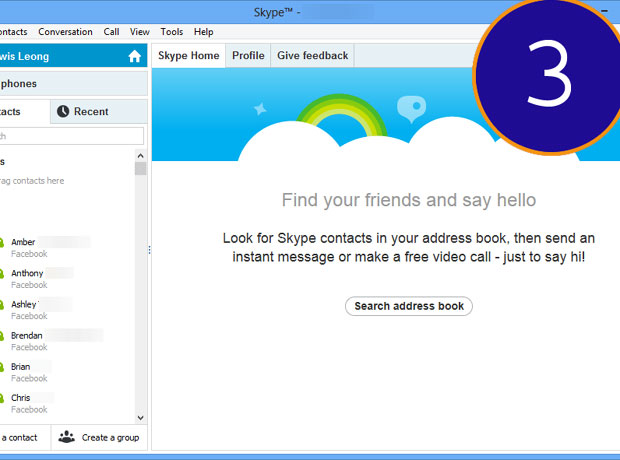Click the Create a group people icon

[x=66, y=437]
